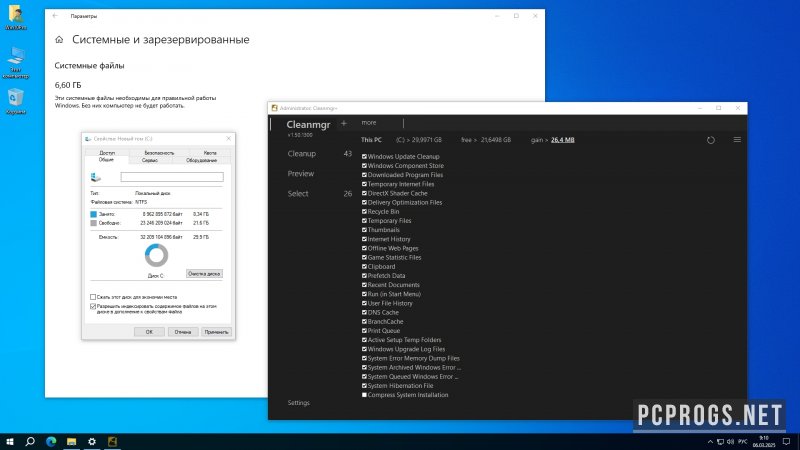
Task: Show hidden tray icons chevron
Action: coord(710,442)
